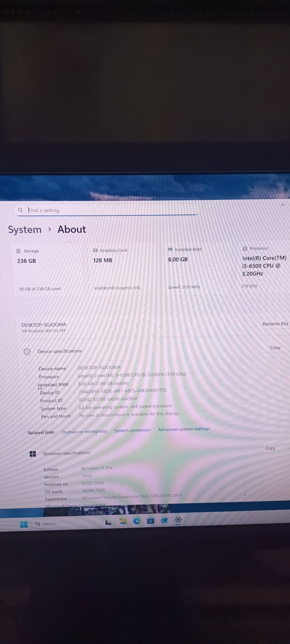Click the HP ProDesk 400 G4 SFF text
The image size is (290, 644).
pyautogui.click(x=44, y=331)
